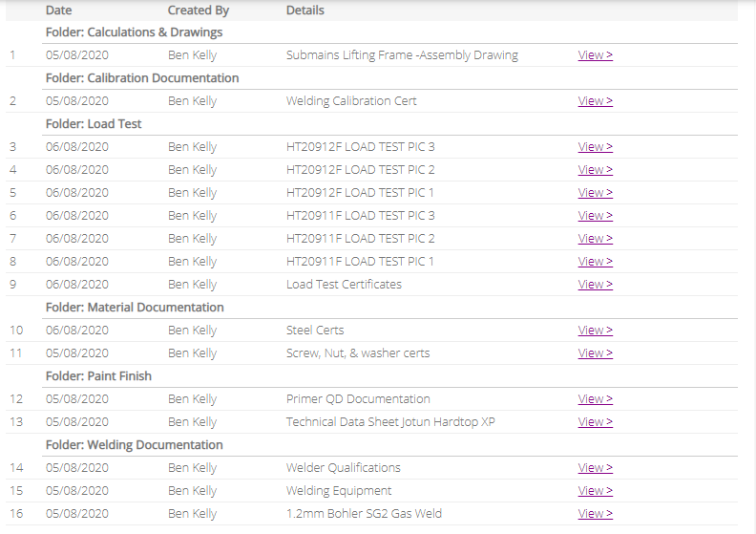
Task: View Screw, Nut, & washer certs
Action: [x=595, y=353]
